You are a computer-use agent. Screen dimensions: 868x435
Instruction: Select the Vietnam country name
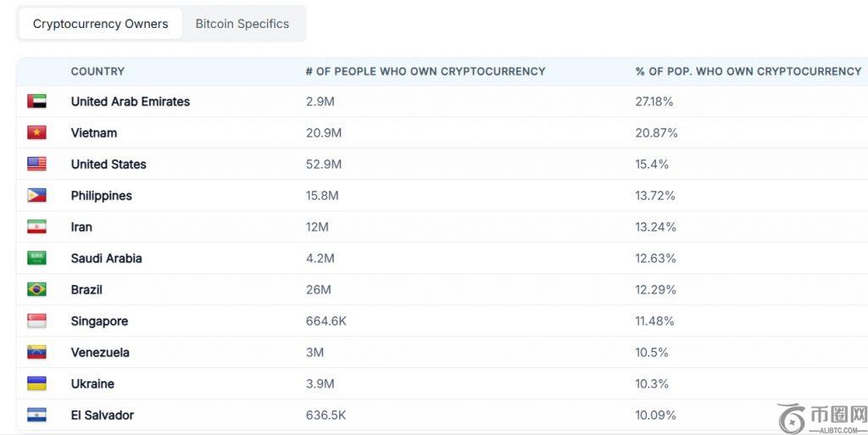point(94,133)
